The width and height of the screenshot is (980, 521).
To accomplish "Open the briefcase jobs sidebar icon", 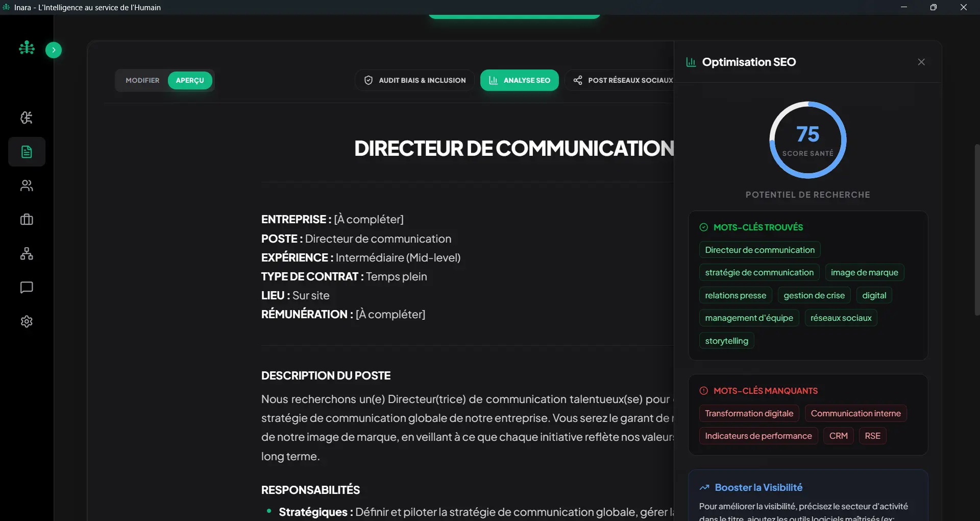I will 27,220.
